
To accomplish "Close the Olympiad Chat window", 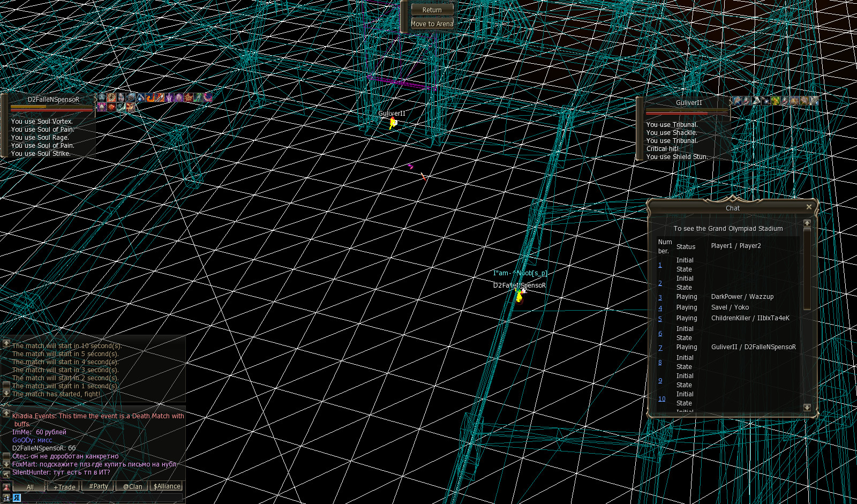I will [809, 207].
